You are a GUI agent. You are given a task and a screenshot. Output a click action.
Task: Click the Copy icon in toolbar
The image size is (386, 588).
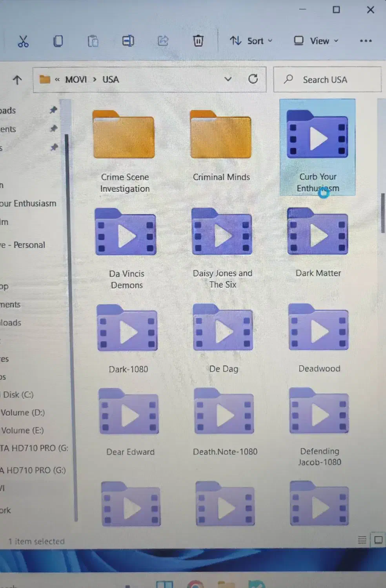(58, 41)
